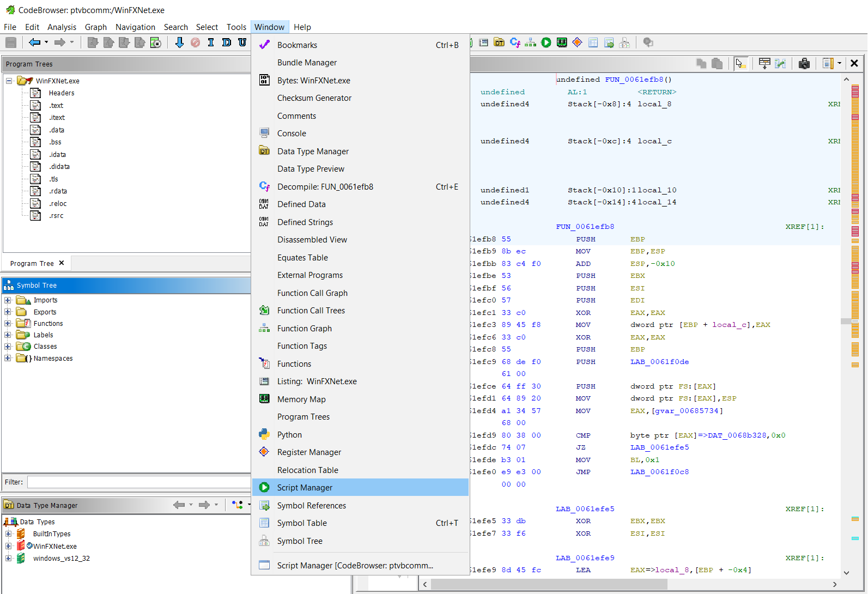Expand the Imports folder in Symbol Tree
Screen dimensions: 868x594
pyautogui.click(x=8, y=300)
